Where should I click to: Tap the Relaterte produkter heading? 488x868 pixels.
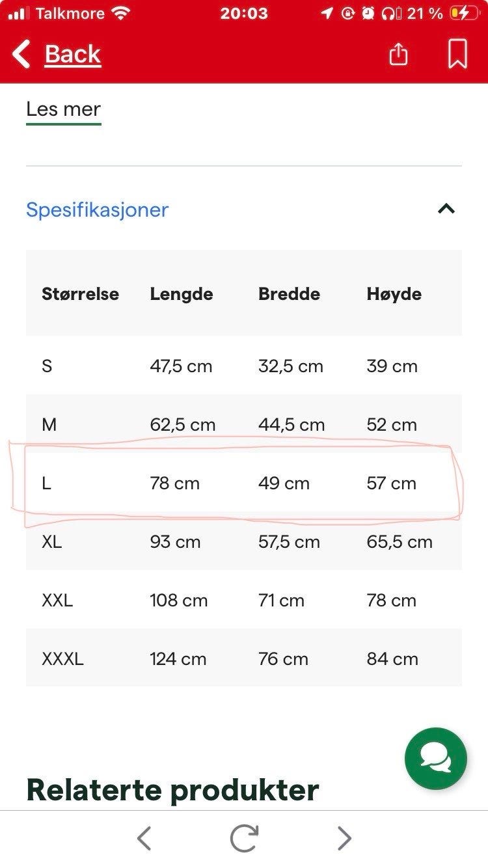point(172,789)
